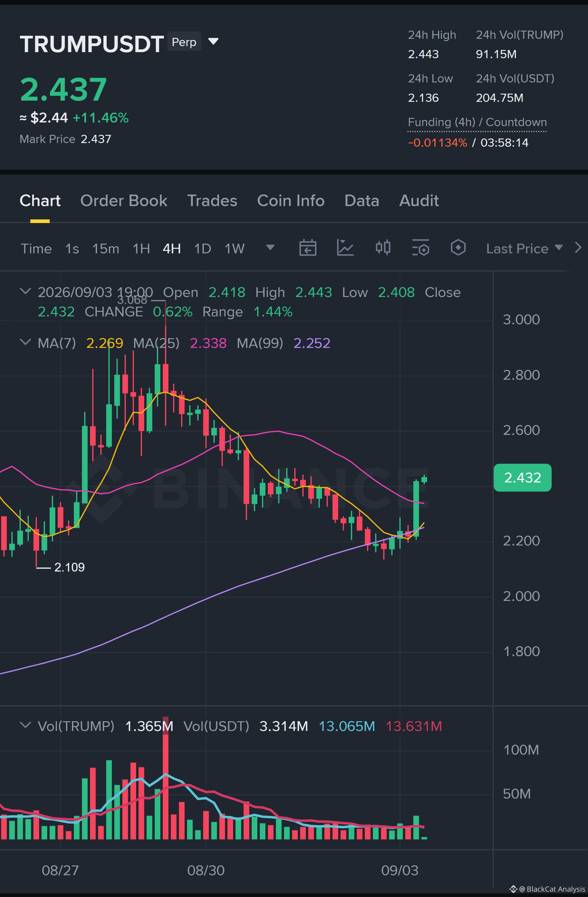The image size is (588, 897).
Task: Open the calendar jump-to-date icon
Action: coord(308,248)
